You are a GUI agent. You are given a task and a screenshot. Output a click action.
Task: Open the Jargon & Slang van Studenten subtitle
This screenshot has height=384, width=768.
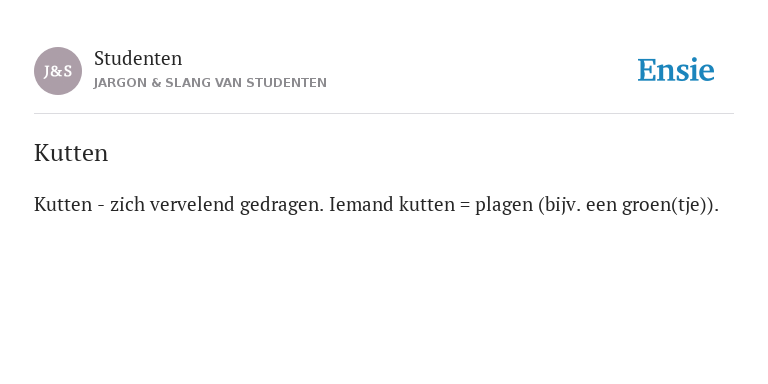click(210, 83)
